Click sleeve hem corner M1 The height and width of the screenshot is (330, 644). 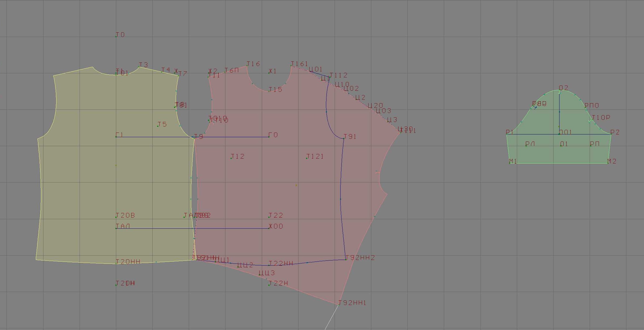click(510, 163)
